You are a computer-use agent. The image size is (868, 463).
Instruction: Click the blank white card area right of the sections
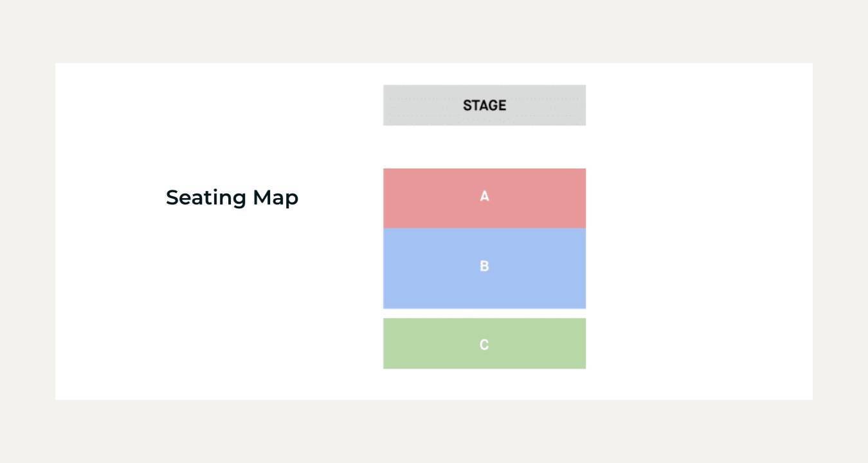(699, 232)
